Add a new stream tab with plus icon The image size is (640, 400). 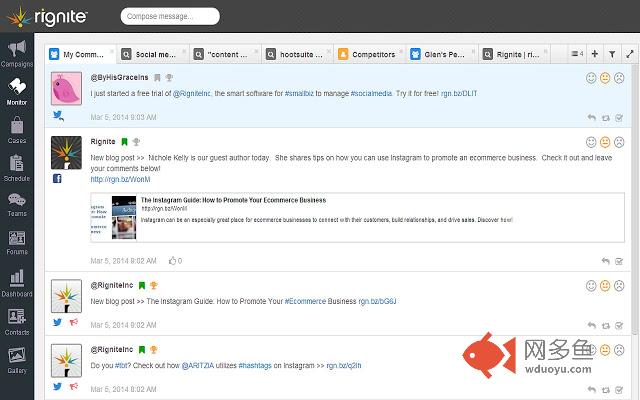[x=595, y=53]
